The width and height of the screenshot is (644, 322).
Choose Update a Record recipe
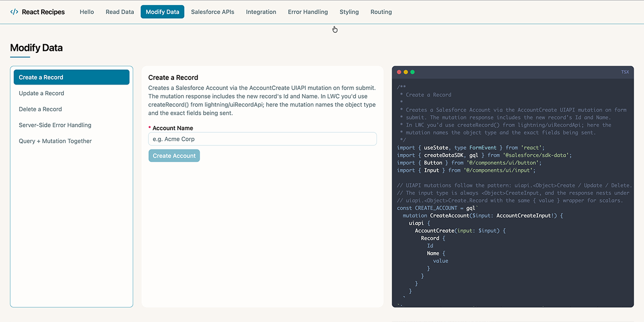[x=71, y=93]
